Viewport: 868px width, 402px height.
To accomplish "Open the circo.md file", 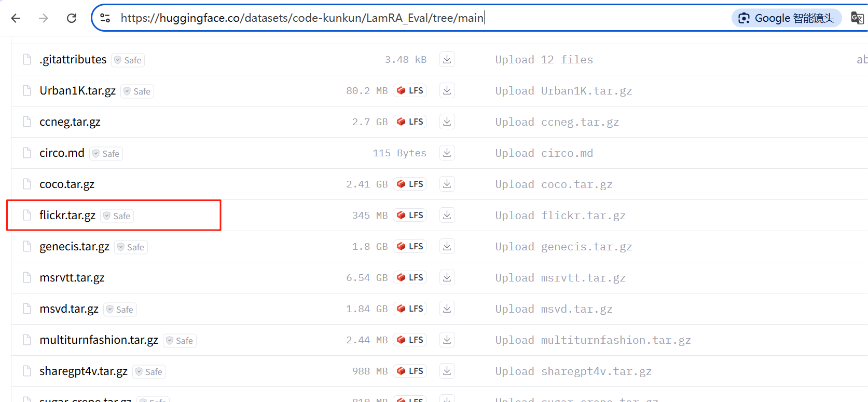I will (x=62, y=153).
